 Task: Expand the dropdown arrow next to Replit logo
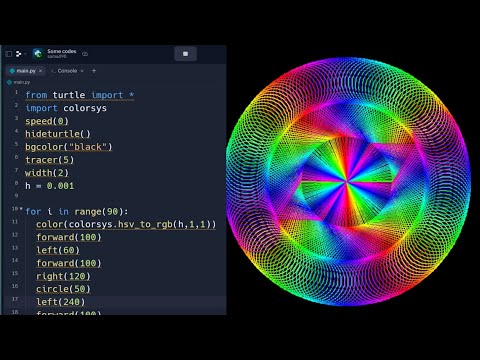tap(25, 54)
